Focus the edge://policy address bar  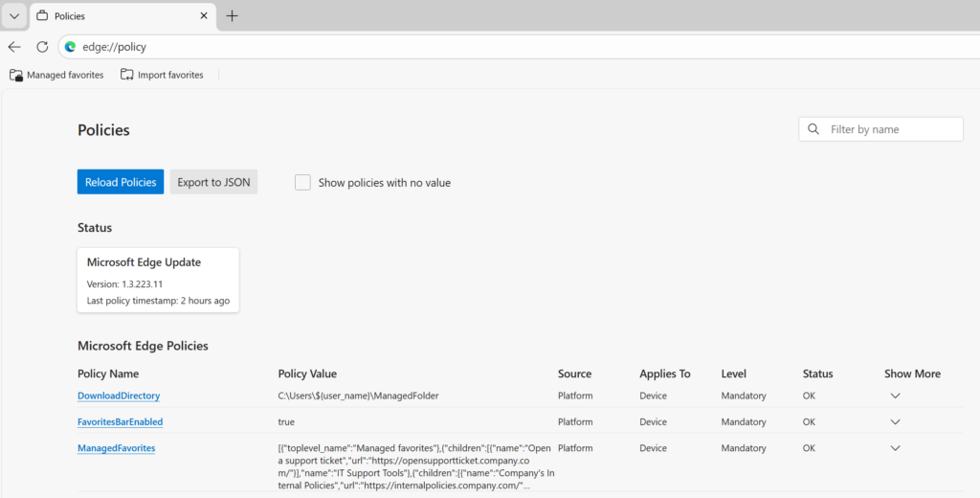tap(519, 47)
